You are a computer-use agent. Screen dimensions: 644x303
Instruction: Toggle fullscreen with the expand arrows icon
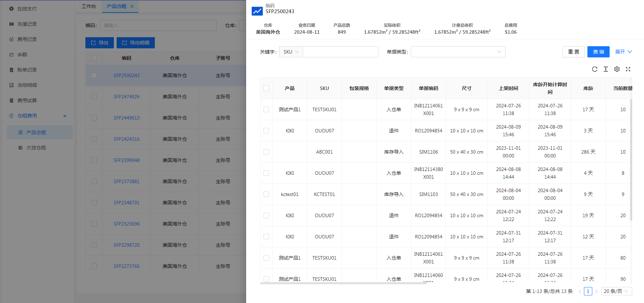click(x=628, y=69)
